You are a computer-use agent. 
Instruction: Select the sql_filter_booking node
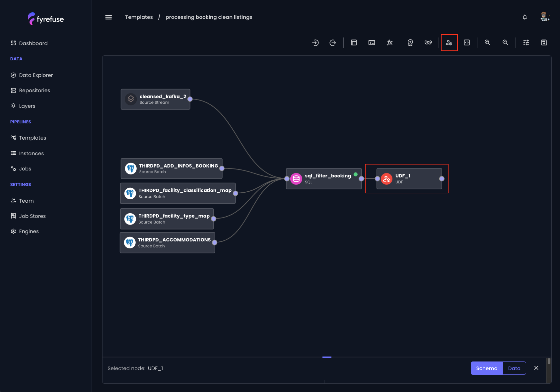coord(323,179)
